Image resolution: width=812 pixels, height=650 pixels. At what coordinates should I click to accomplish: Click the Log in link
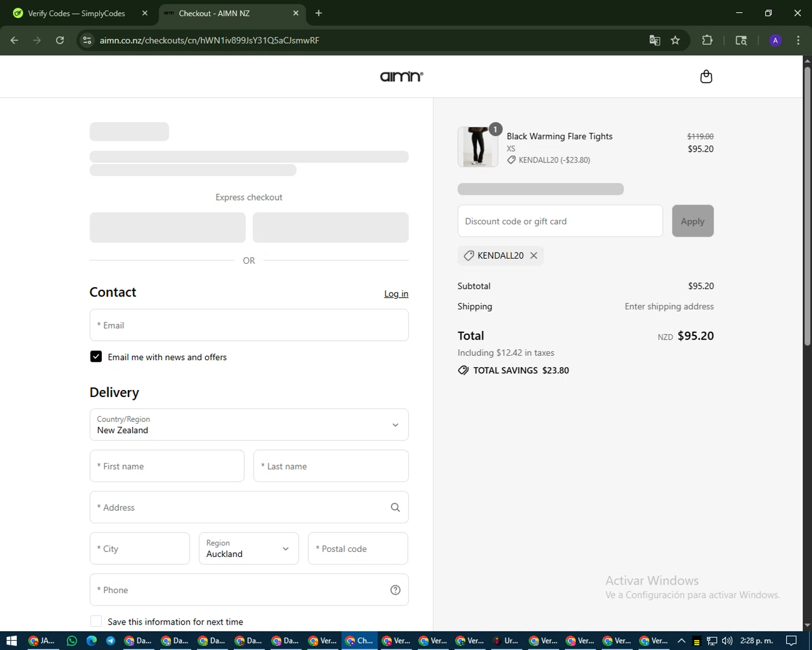tap(396, 294)
